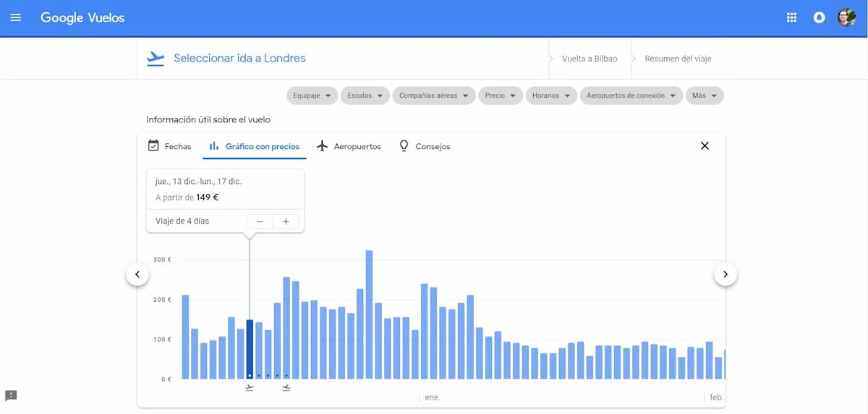Click the 'Viaje de 4 días' label
868x414 pixels.
(x=182, y=221)
